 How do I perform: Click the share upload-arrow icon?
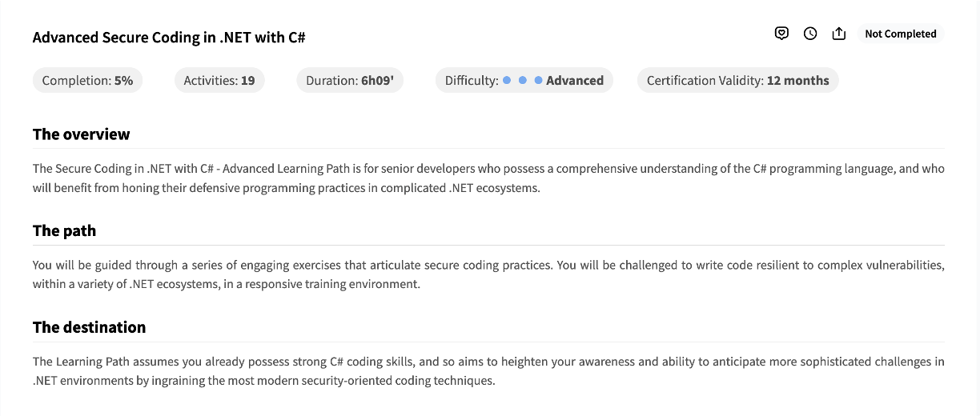(x=839, y=34)
